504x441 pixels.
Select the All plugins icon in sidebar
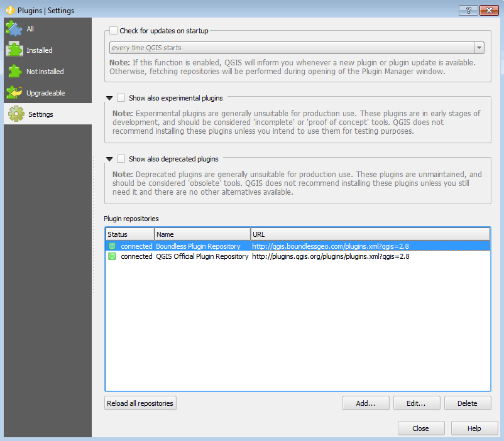[x=14, y=28]
